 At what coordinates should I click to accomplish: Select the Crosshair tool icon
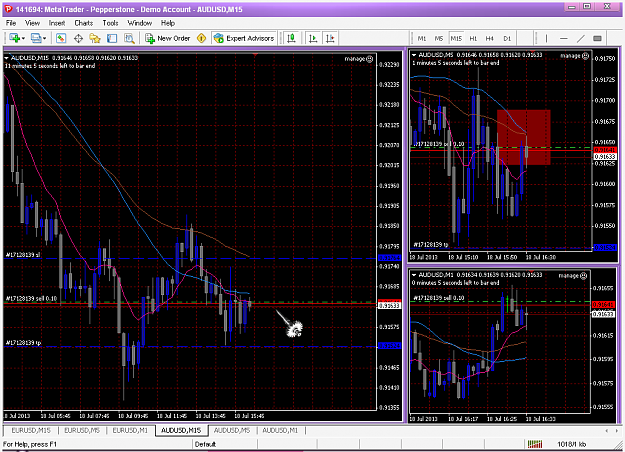[x=78, y=38]
